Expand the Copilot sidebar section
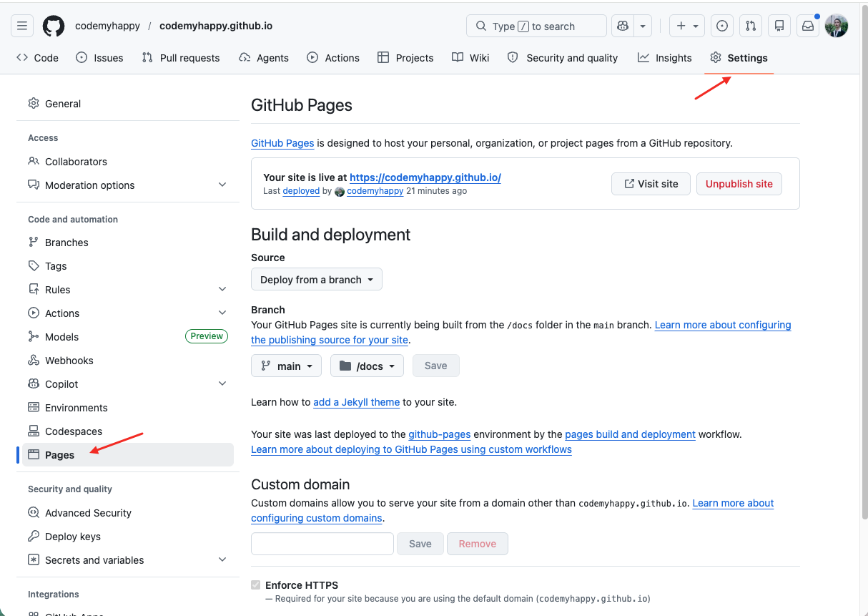Screen dimensions: 868x616 tap(222, 384)
